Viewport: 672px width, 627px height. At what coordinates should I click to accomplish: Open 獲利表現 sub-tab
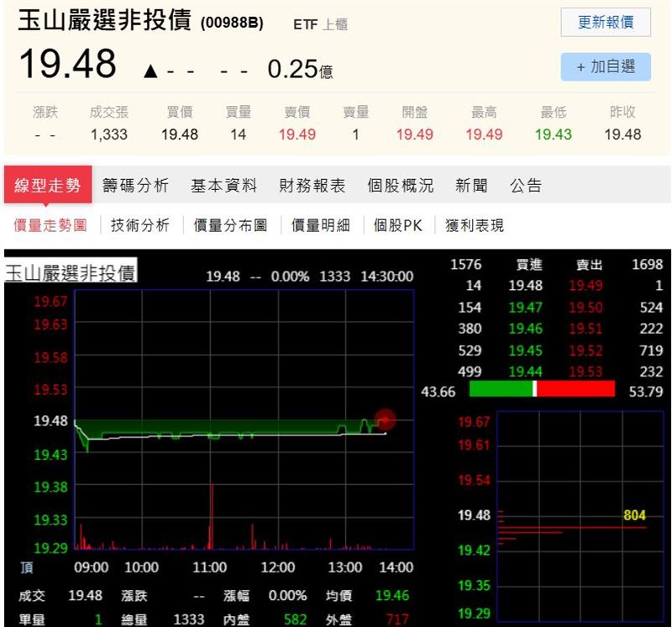pyautogui.click(x=475, y=224)
